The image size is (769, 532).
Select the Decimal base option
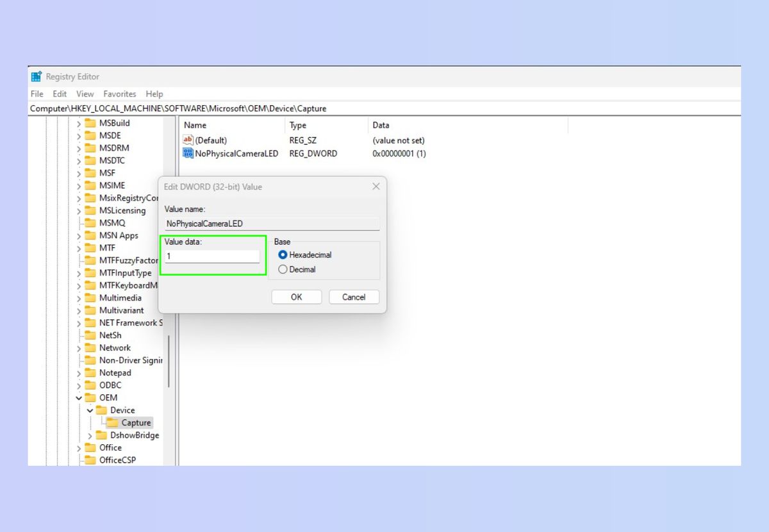[282, 269]
